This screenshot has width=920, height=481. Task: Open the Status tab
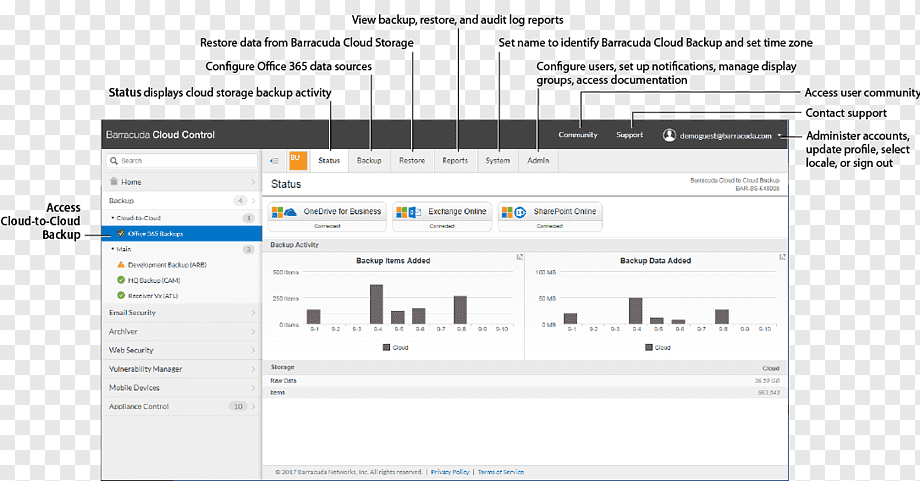[x=329, y=161]
